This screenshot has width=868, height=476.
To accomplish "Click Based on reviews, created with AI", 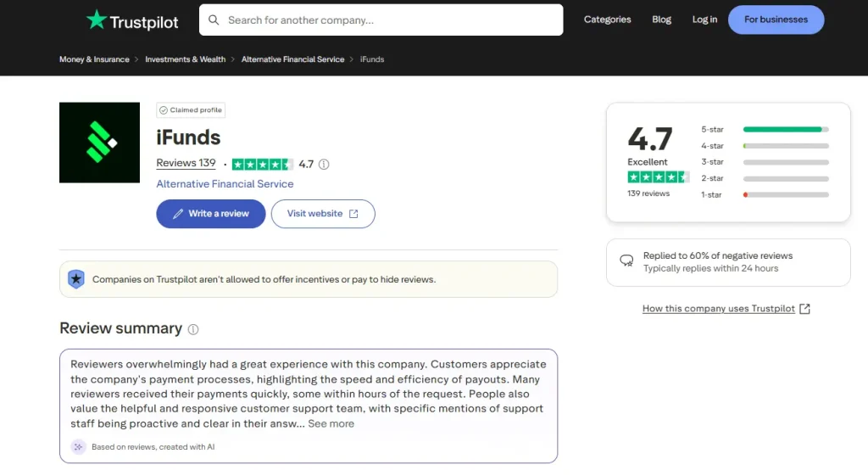I will [x=153, y=446].
